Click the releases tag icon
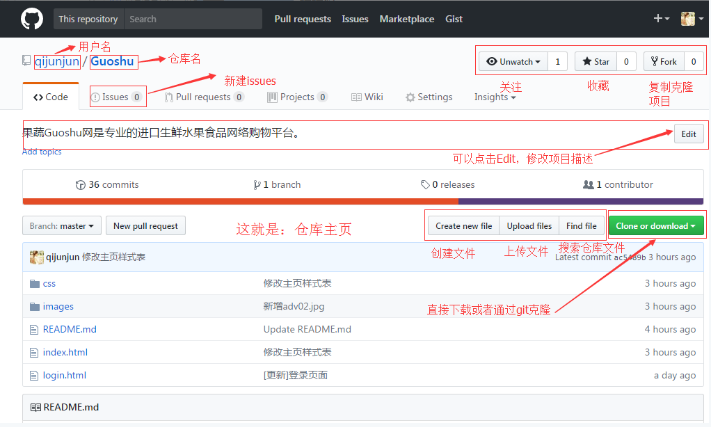Screen dimensions: 711x427 point(425,184)
